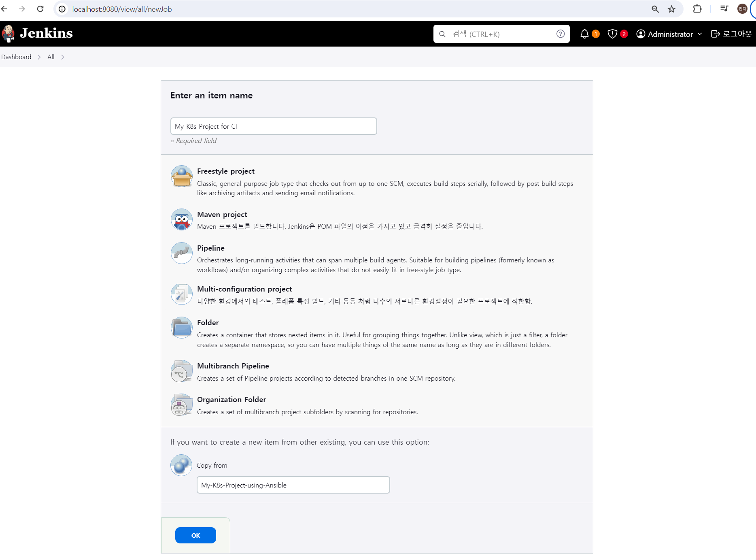The image size is (756, 560).
Task: Open Chrome profile avatar
Action: [742, 9]
